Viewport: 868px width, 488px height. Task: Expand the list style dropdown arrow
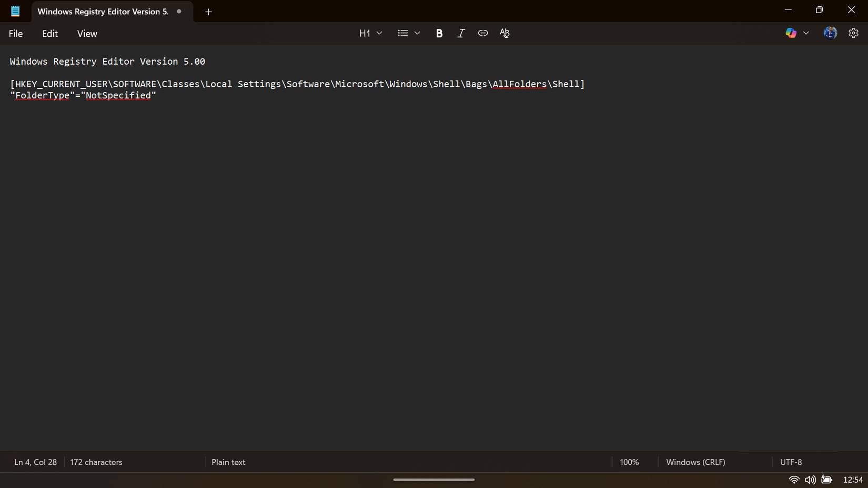pyautogui.click(x=417, y=33)
